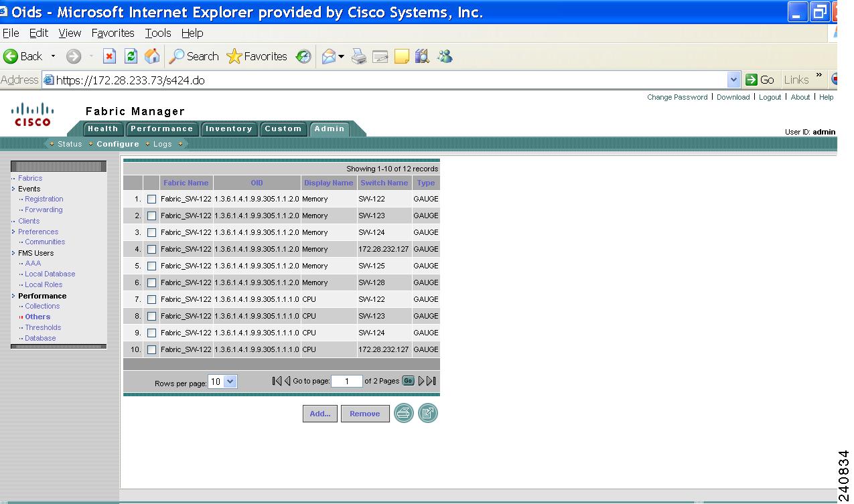The width and height of the screenshot is (854, 504).
Task: Click the Add button below the table
Action: click(319, 413)
